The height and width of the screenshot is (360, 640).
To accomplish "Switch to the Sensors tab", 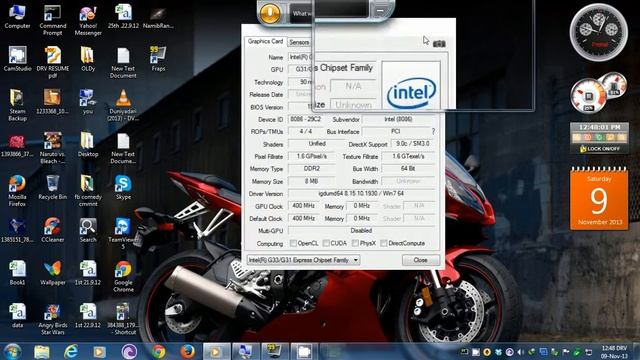I will [x=299, y=42].
